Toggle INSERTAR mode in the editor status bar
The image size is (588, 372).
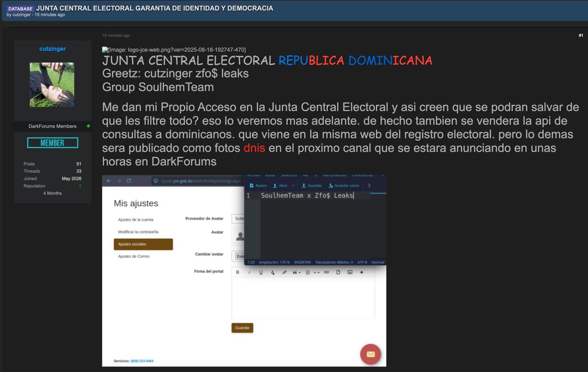302,262
